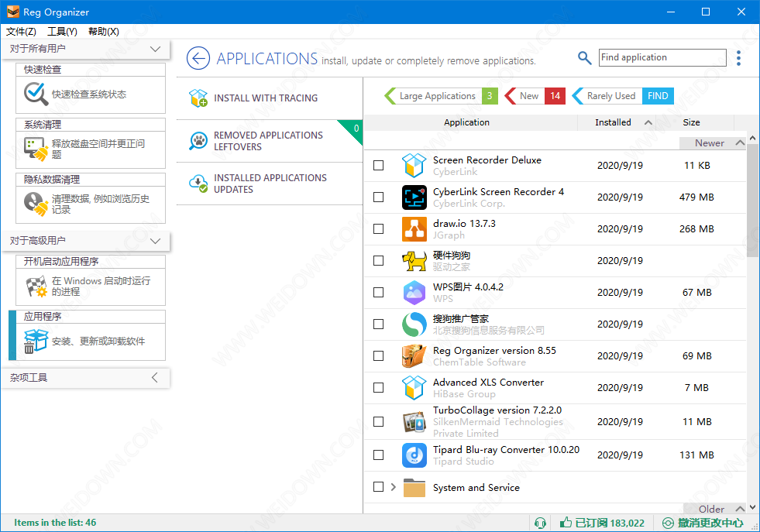This screenshot has height=532, width=760.
Task: Open the 帮助(X) menu
Action: pos(103,32)
